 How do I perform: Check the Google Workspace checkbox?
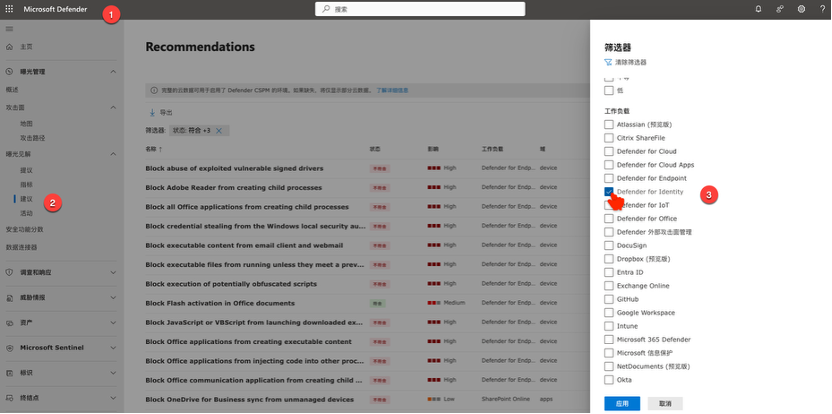[x=609, y=313]
